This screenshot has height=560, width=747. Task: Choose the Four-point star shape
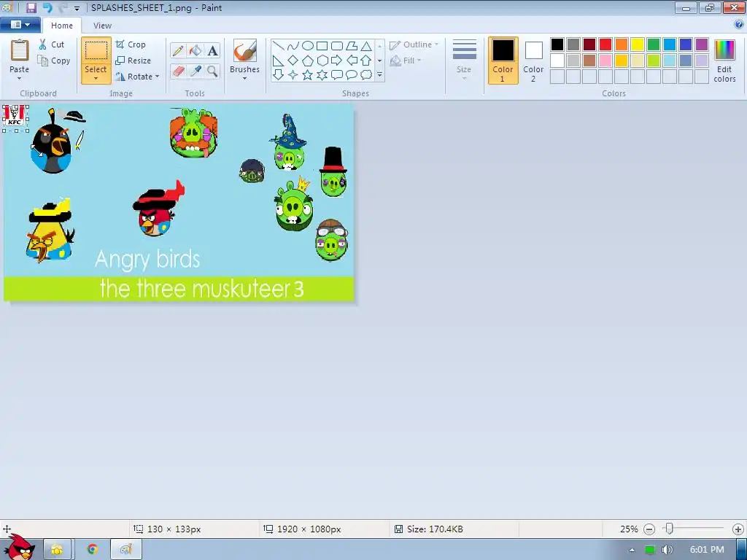(293, 75)
